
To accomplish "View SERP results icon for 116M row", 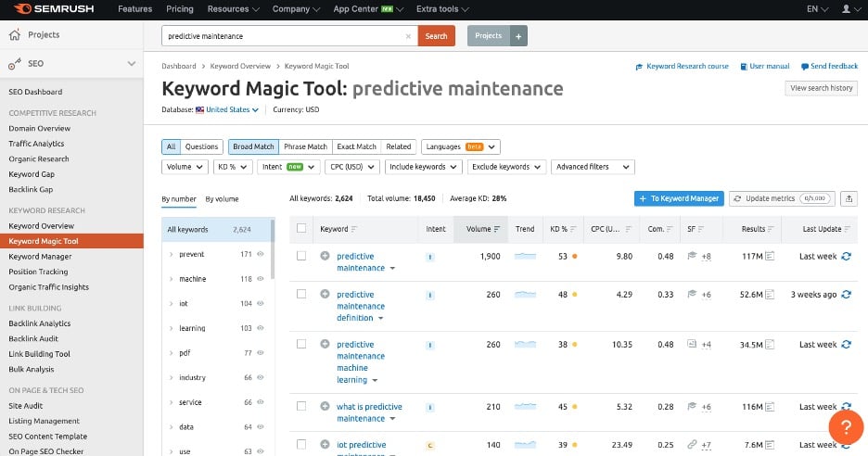I will click(x=770, y=407).
